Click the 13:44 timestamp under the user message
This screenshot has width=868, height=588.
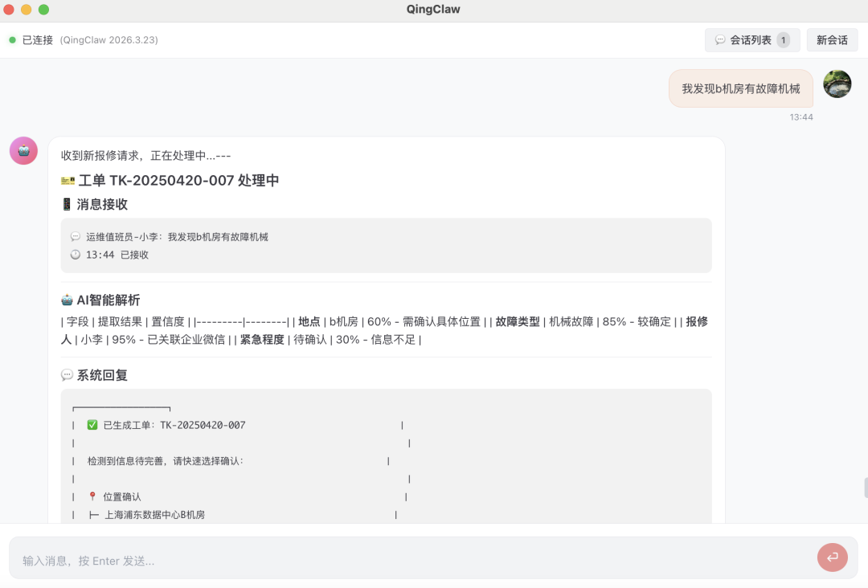click(x=801, y=116)
